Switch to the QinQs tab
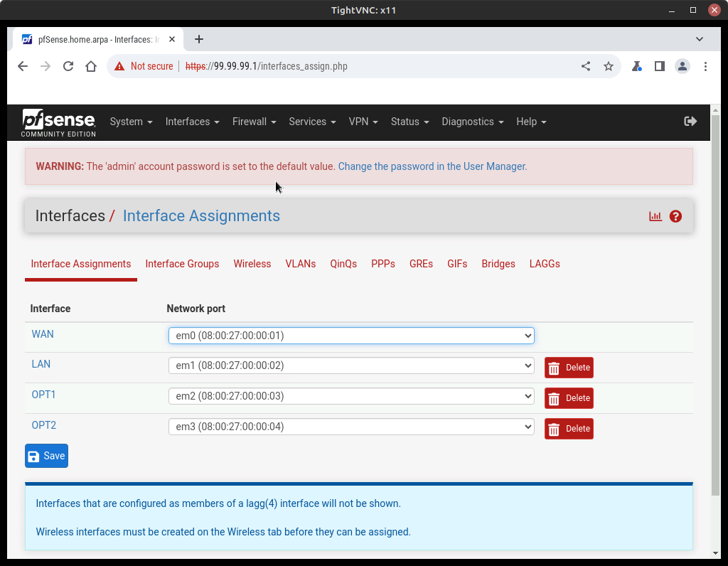The height and width of the screenshot is (566, 728). pyautogui.click(x=343, y=265)
